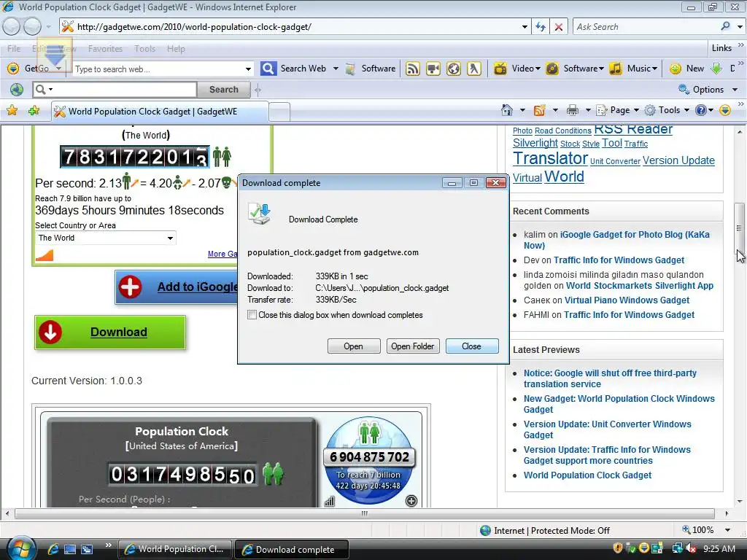Image resolution: width=747 pixels, height=560 pixels.
Task: Select the World Population Clock Gadget tab
Action: tap(160, 112)
